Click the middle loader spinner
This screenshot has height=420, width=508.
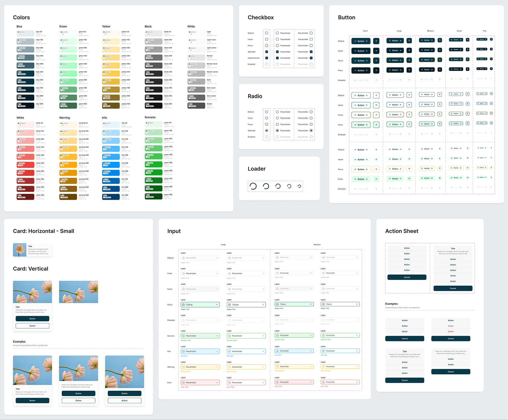click(x=278, y=186)
